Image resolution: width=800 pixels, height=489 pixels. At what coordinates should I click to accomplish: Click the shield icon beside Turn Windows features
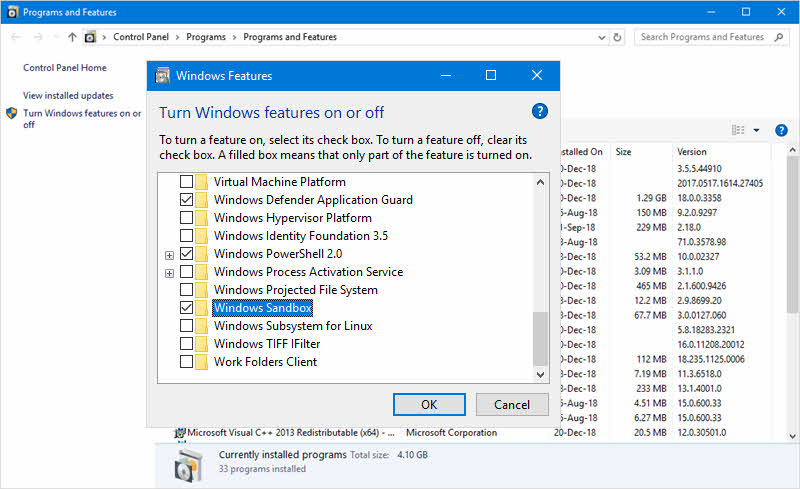point(12,113)
